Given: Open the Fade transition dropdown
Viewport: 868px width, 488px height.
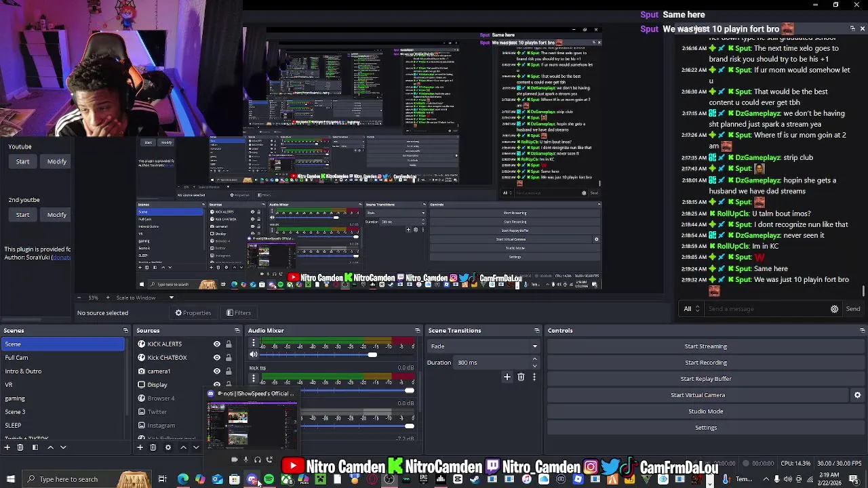Looking at the screenshot, I should point(484,346).
